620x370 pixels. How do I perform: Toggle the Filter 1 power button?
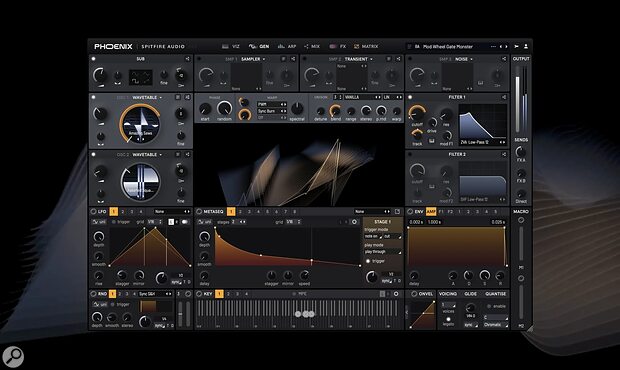pos(410,97)
